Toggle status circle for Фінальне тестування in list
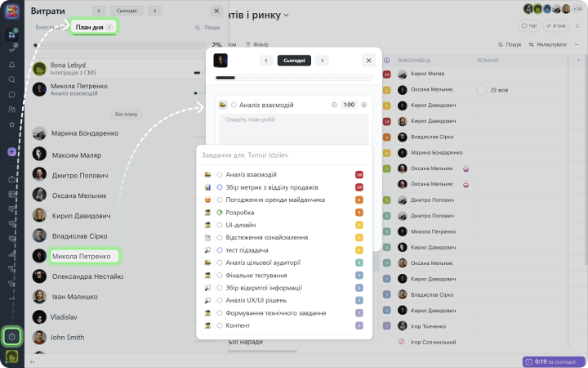588x368 pixels. click(220, 275)
